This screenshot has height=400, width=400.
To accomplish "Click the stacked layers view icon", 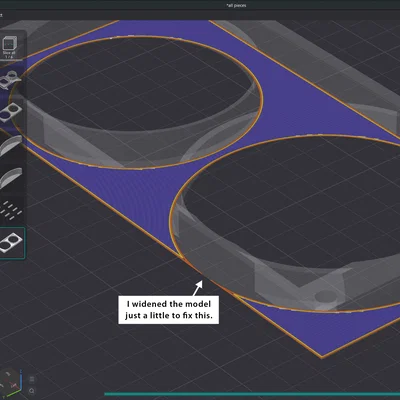I will click(x=32, y=380).
